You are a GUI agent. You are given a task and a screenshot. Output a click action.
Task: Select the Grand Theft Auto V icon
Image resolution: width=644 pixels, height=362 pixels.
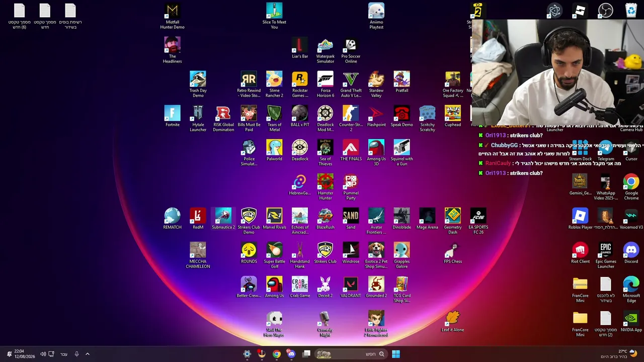point(351,79)
